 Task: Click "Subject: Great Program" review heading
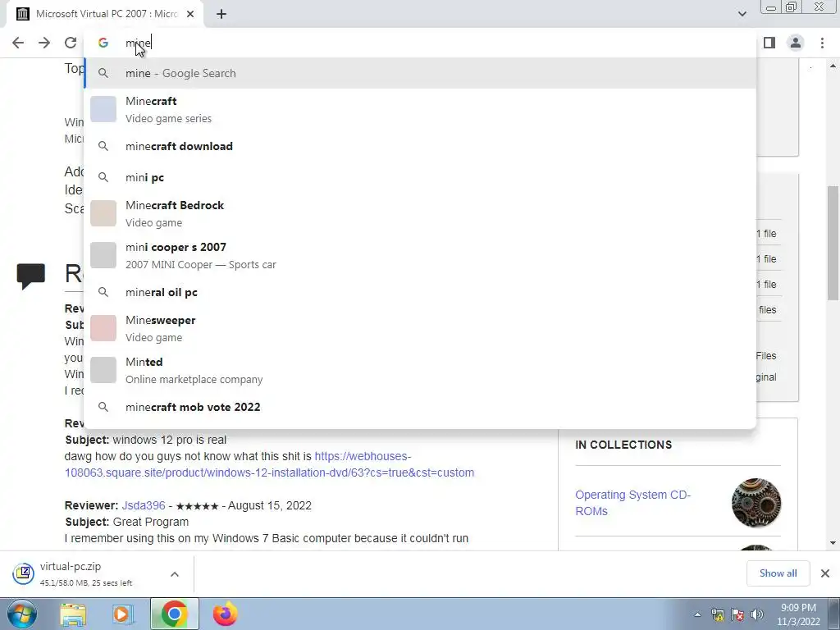(x=127, y=522)
